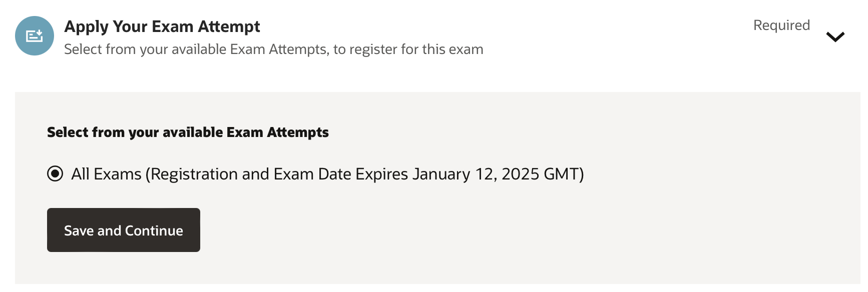Click the word Continue on the dark button
The image size is (868, 292).
[154, 230]
